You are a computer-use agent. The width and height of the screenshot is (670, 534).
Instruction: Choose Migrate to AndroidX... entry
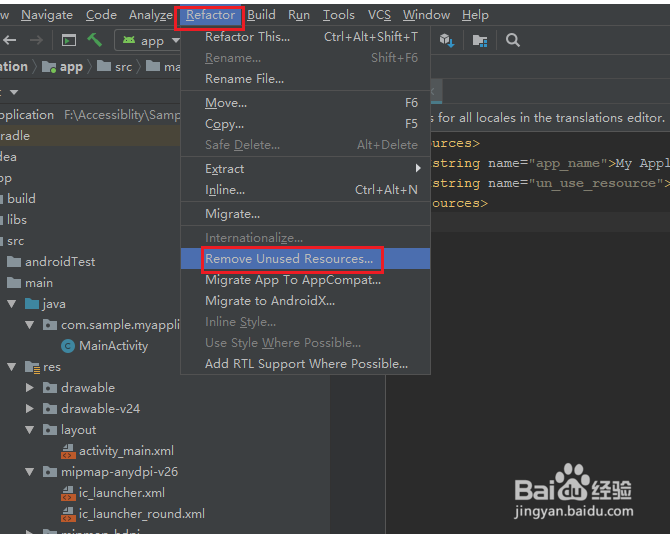pyautogui.click(x=305, y=301)
